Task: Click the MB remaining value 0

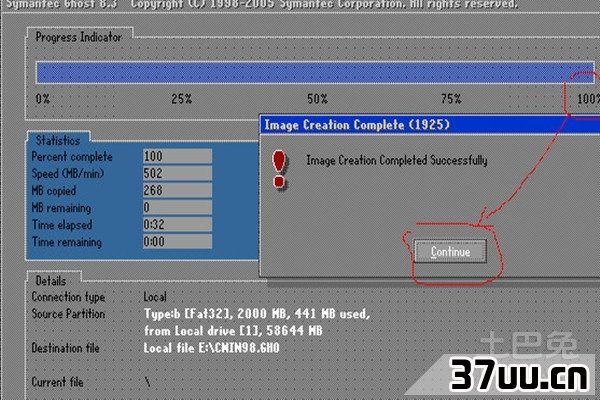Action: pos(177,207)
